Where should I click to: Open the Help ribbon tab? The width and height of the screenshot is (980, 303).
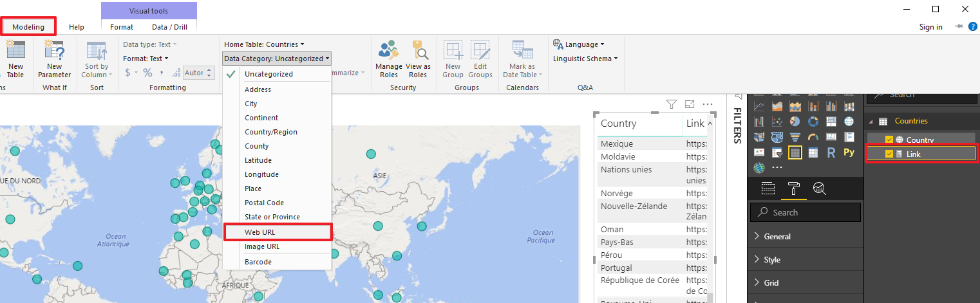point(77,27)
